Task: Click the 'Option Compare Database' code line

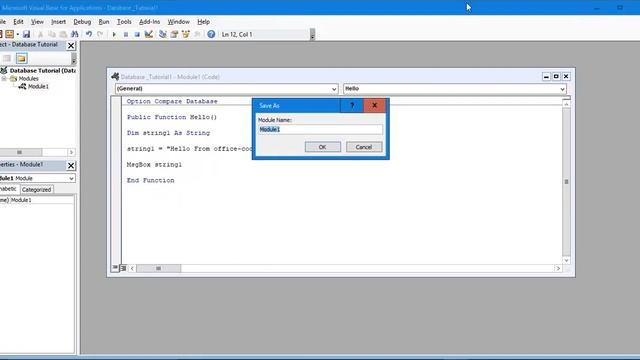Action: [x=172, y=101]
